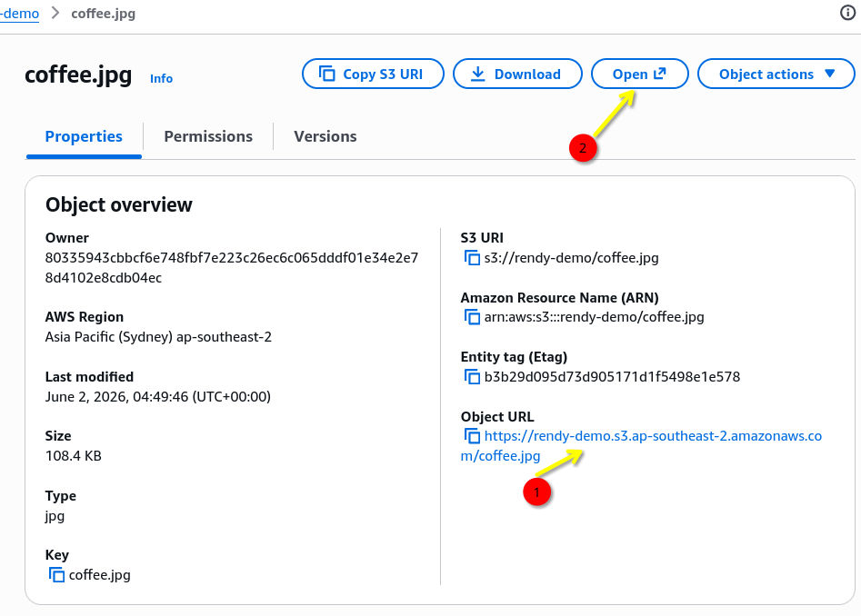Select the owner ID string
This screenshot has width=861, height=616.
tap(232, 268)
